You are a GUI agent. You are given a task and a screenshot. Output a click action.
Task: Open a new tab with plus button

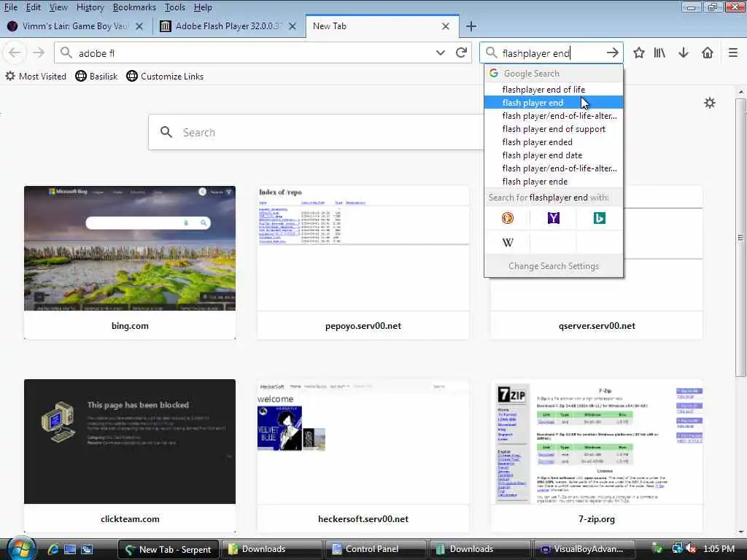(471, 26)
